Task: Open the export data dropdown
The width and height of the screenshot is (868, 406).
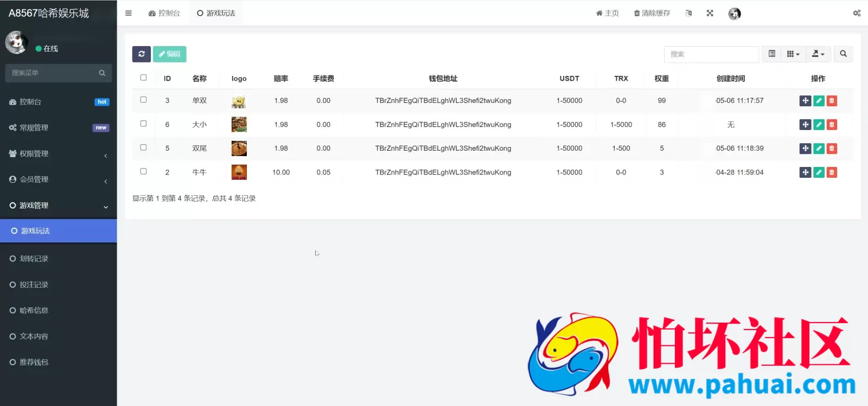Action: [x=818, y=54]
